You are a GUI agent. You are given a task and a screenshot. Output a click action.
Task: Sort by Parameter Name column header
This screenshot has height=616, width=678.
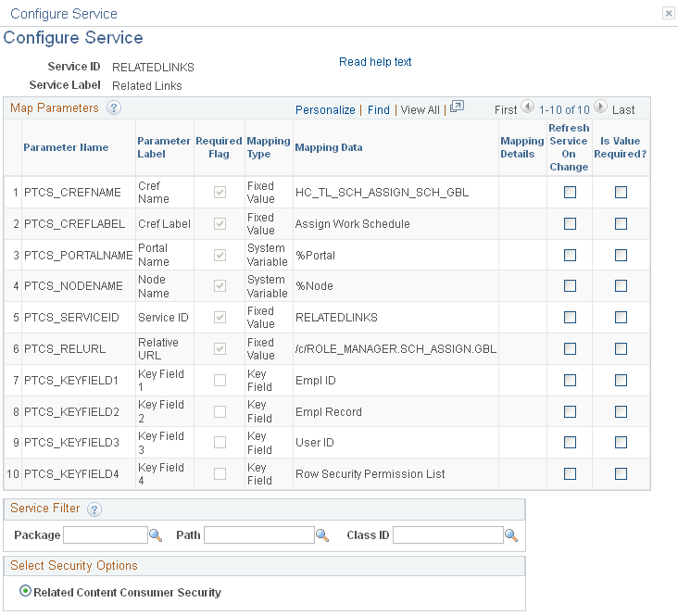click(66, 147)
